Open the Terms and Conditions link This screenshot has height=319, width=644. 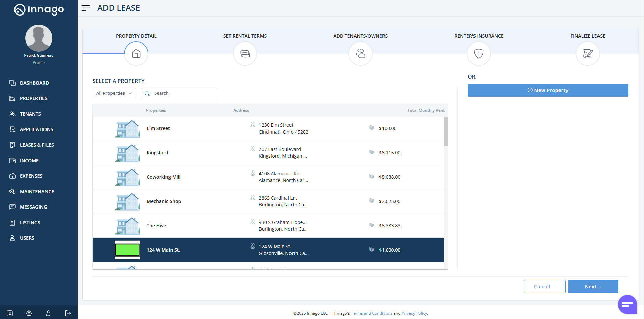[x=371, y=313]
